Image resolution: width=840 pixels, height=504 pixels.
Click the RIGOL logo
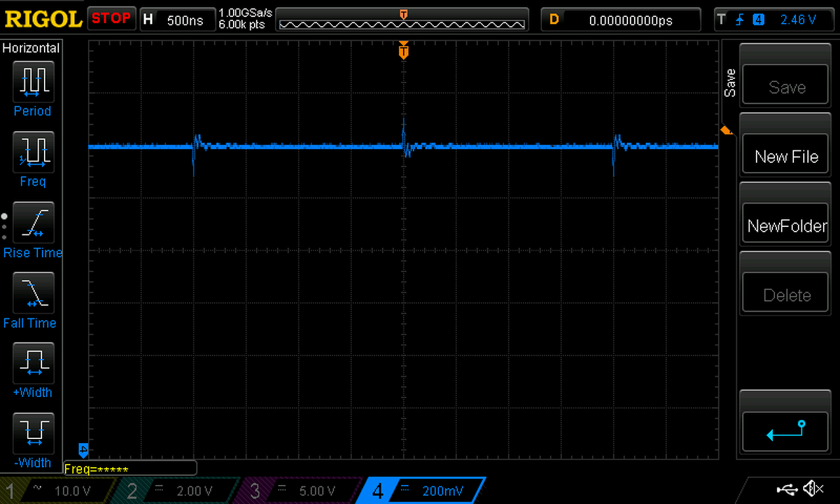43,18
